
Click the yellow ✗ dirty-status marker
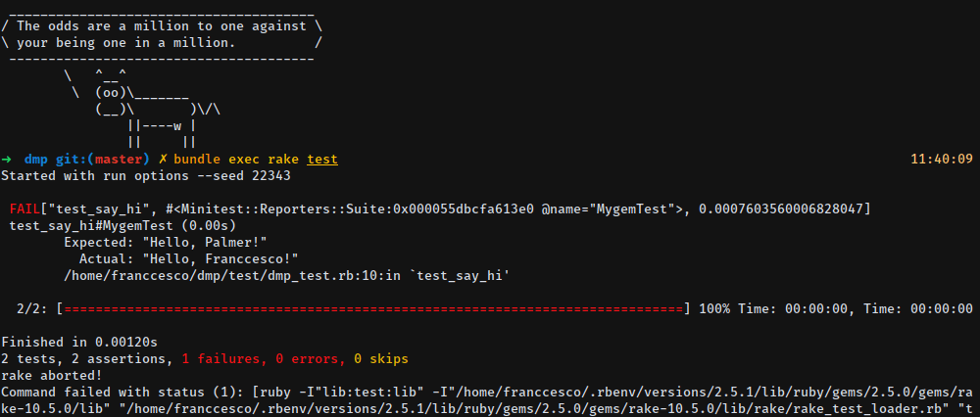click(x=163, y=159)
